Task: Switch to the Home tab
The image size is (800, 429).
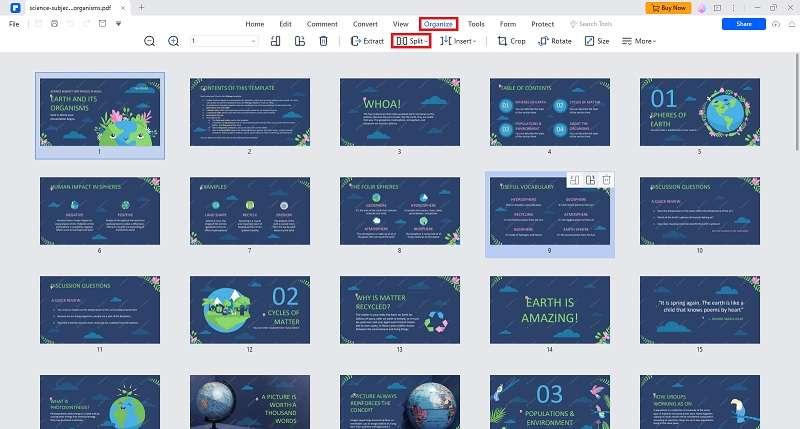Action: pyautogui.click(x=255, y=24)
